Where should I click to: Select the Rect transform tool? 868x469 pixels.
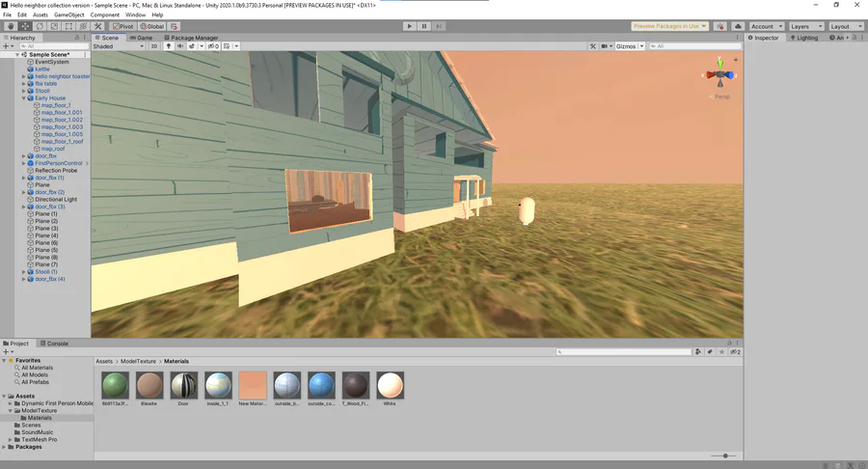(x=68, y=26)
